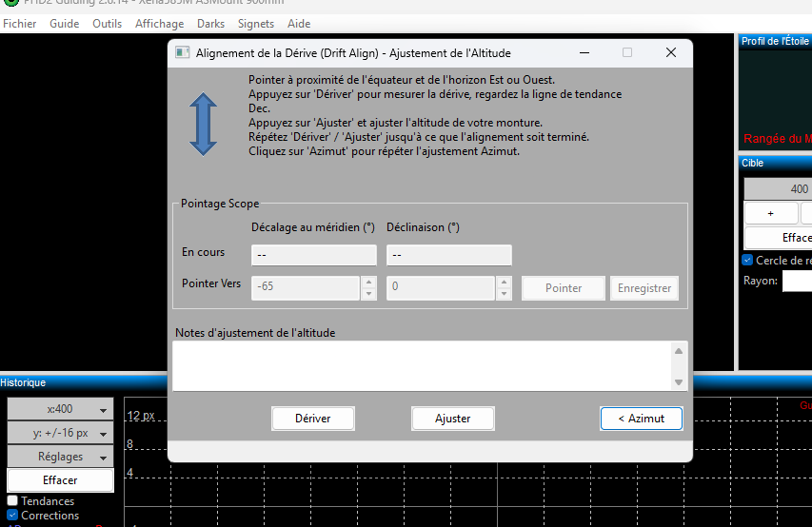
Task: Open the Signets menu
Action: 256,24
